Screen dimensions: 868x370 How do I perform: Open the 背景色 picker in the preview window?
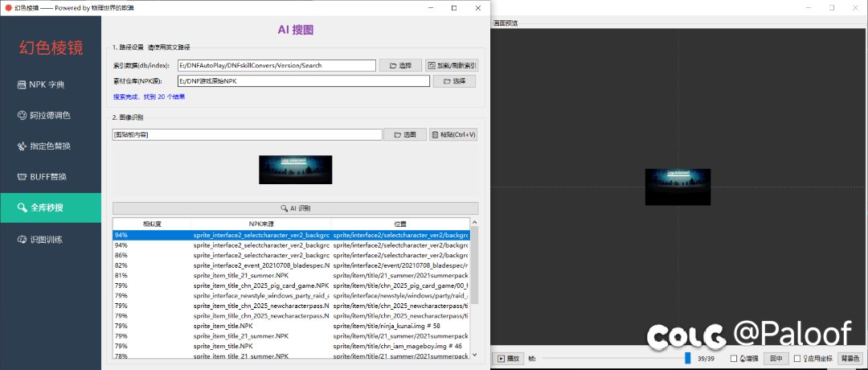pos(851,359)
